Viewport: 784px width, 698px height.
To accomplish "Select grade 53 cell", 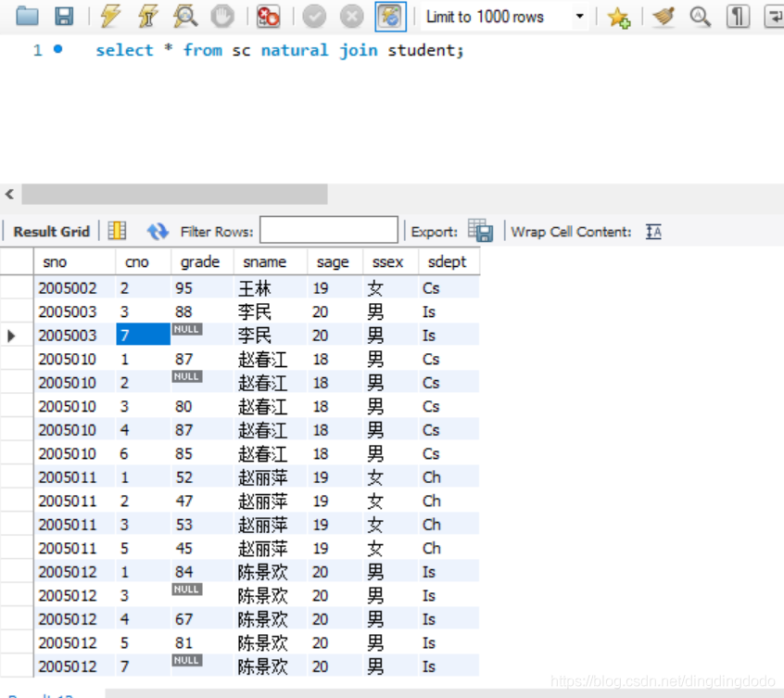I will pyautogui.click(x=202, y=524).
